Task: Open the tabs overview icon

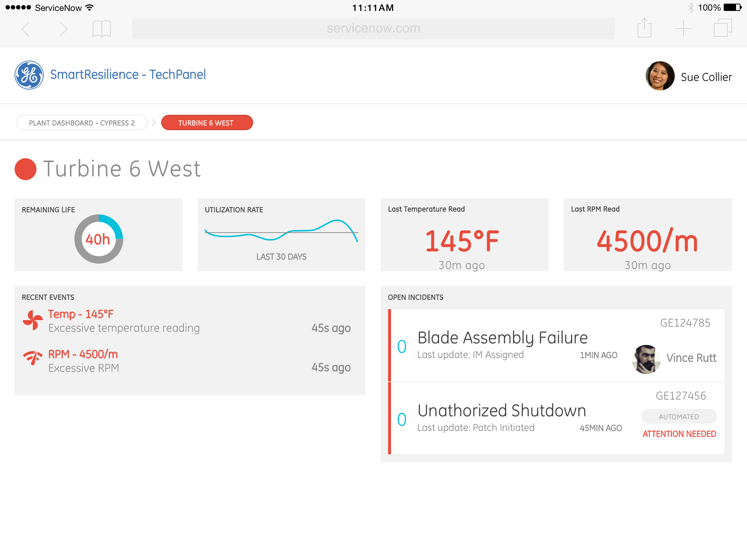Action: tap(723, 28)
